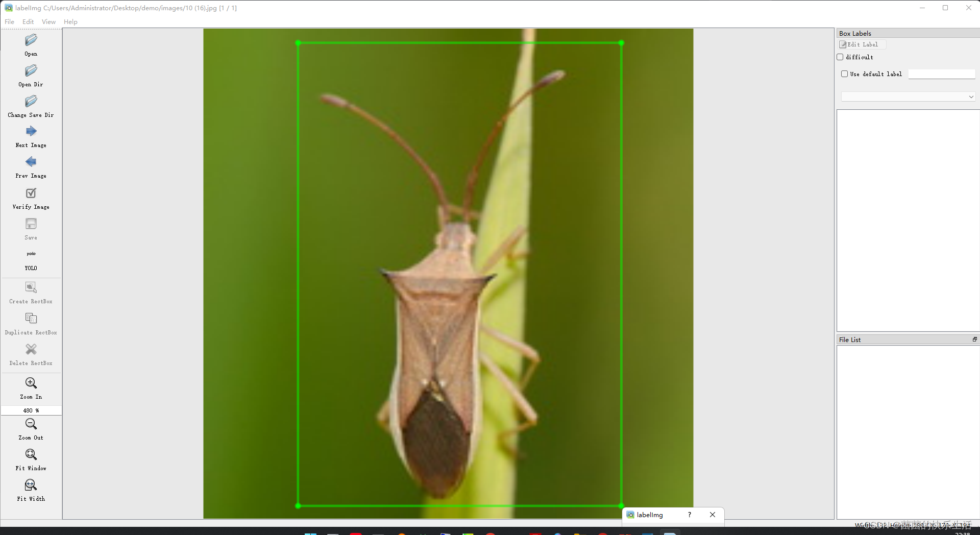Viewport: 980px width, 535px height.
Task: Open the File menu
Action: (x=10, y=21)
